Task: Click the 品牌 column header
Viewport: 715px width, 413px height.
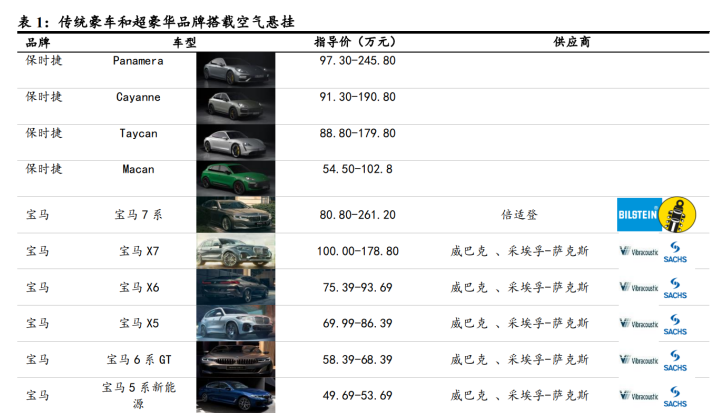Action: click(x=38, y=42)
